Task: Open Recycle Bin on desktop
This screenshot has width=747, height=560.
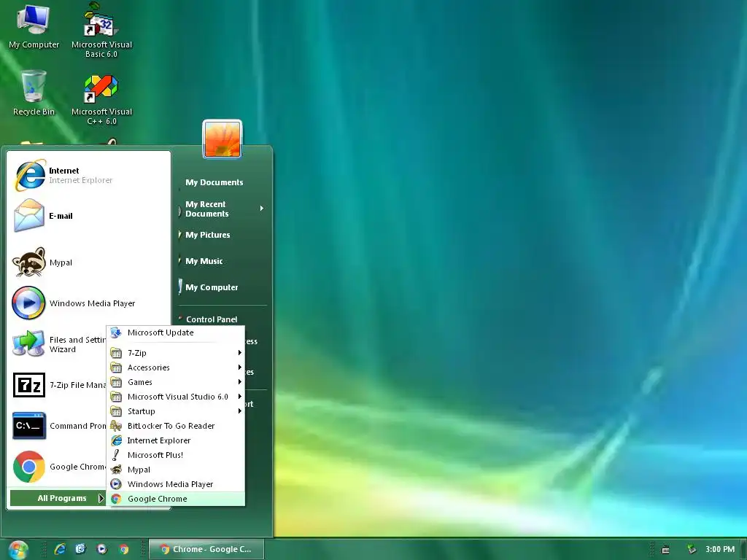Action: [34, 93]
